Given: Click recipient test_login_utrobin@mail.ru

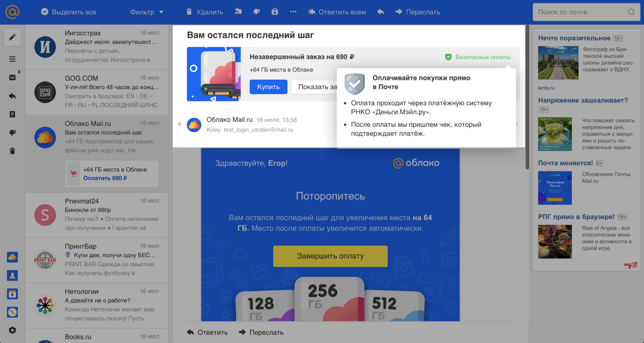Looking at the screenshot, I should pos(258,129).
